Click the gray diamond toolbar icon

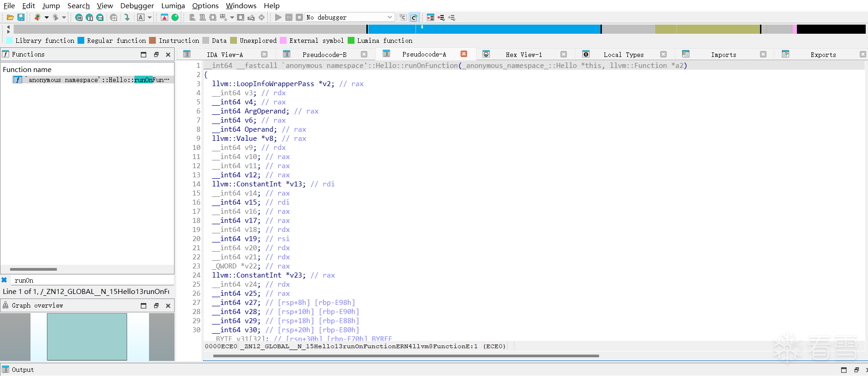262,17
